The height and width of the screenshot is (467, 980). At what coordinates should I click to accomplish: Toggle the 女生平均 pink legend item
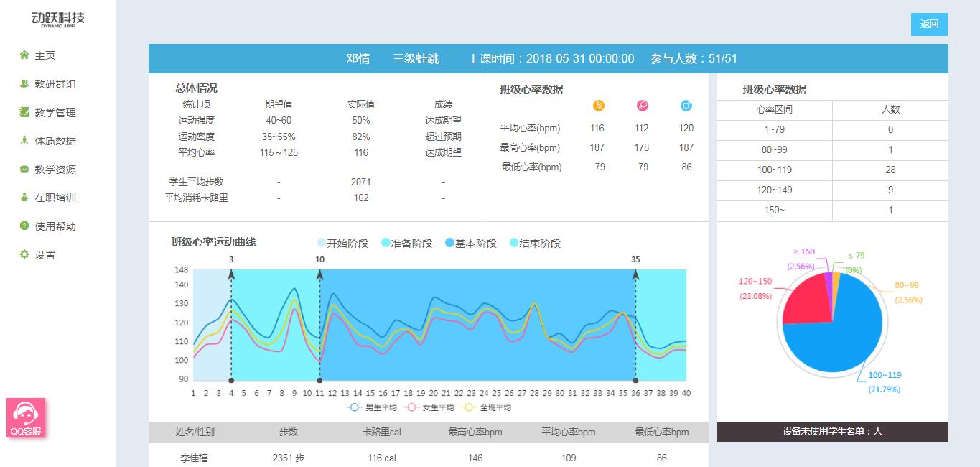427,407
